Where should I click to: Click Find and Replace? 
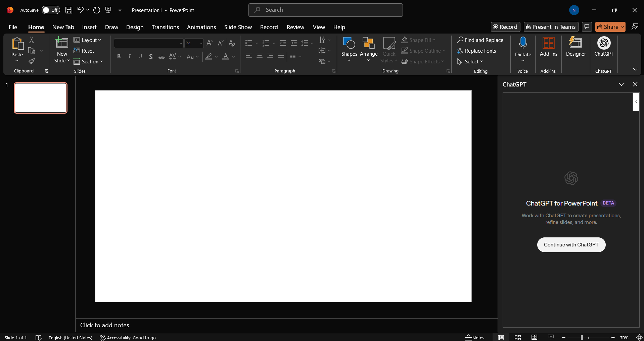point(480,40)
